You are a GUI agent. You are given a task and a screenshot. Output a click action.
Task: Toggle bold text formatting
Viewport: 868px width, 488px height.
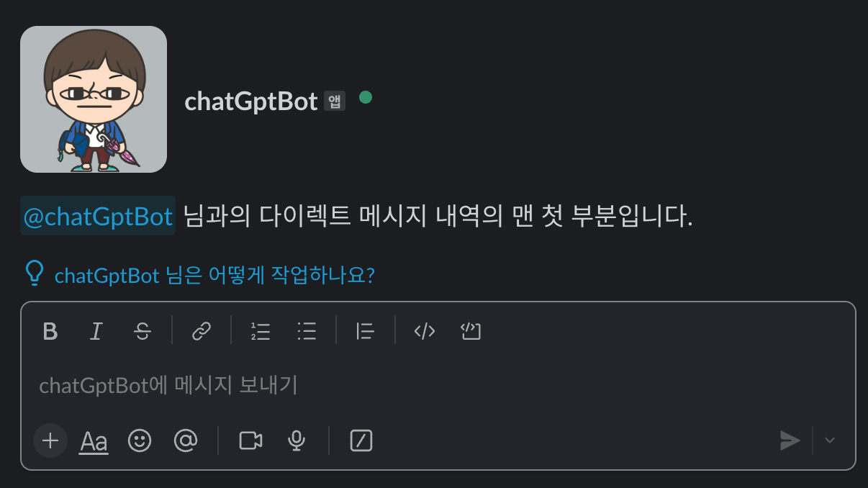point(50,331)
